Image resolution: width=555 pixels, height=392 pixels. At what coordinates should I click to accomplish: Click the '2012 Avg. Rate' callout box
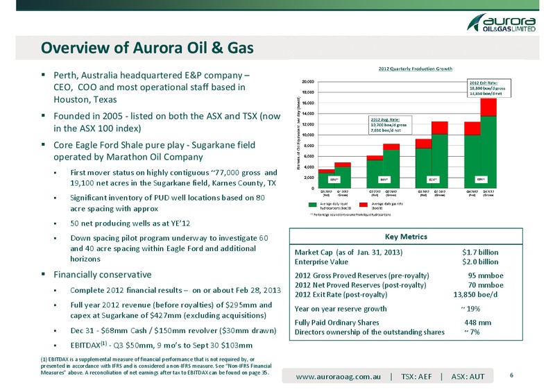pyautogui.click(x=391, y=125)
